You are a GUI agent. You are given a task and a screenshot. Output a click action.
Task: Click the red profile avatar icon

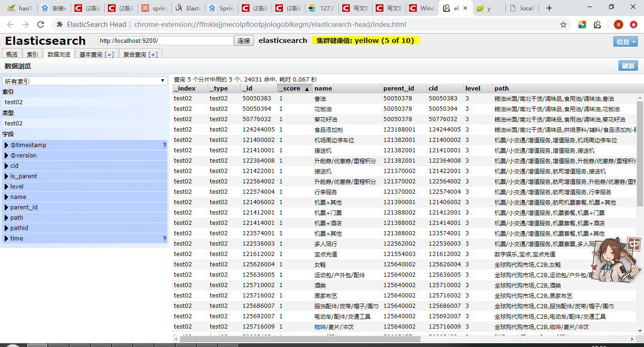pos(619,25)
